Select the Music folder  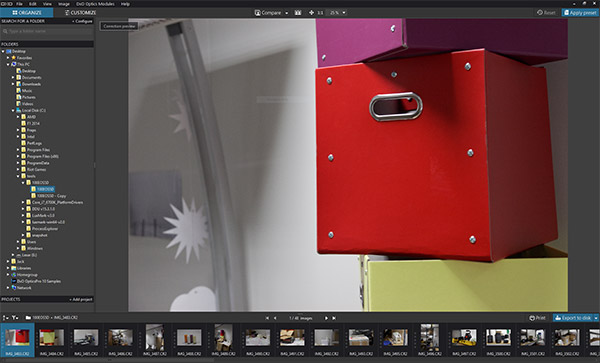pyautogui.click(x=24, y=91)
